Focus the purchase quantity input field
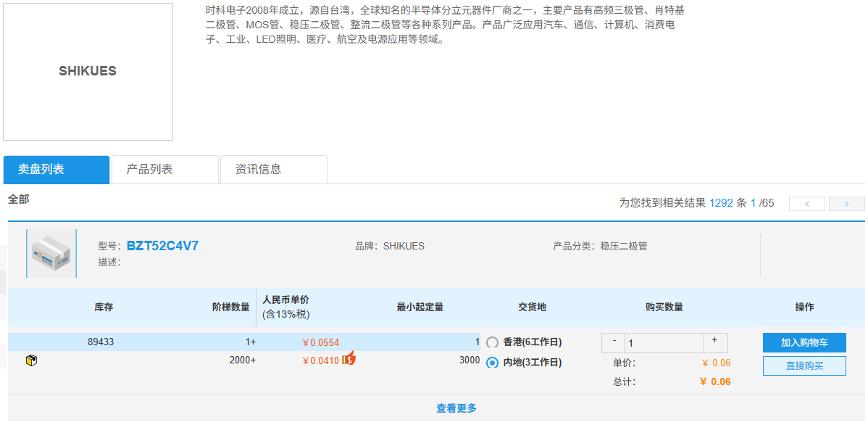This screenshot has width=868, height=425. coord(664,343)
